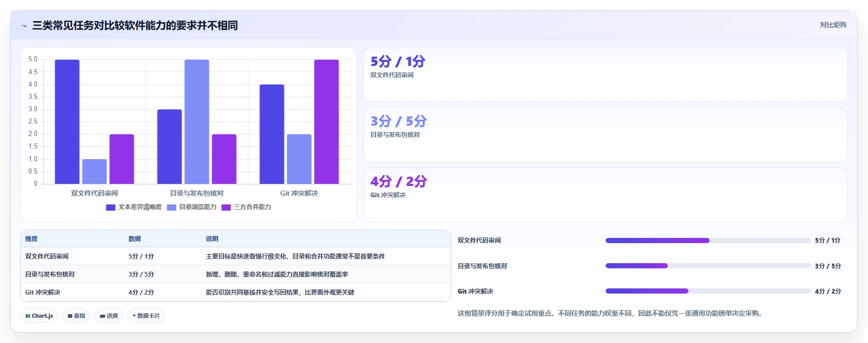This screenshot has width=868, height=343.
Task: Click the icon inside the Chart.js chip
Action: click(x=28, y=316)
